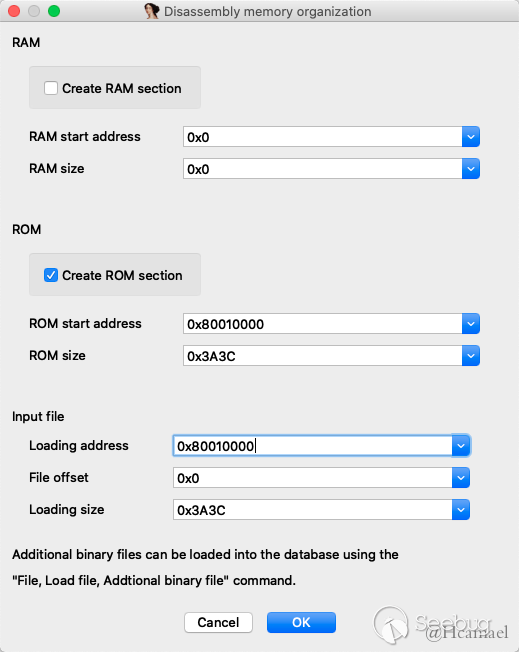Screen dimensions: 519x652
Task: Confirm the dialog with the OK button
Action: click(x=301, y=622)
